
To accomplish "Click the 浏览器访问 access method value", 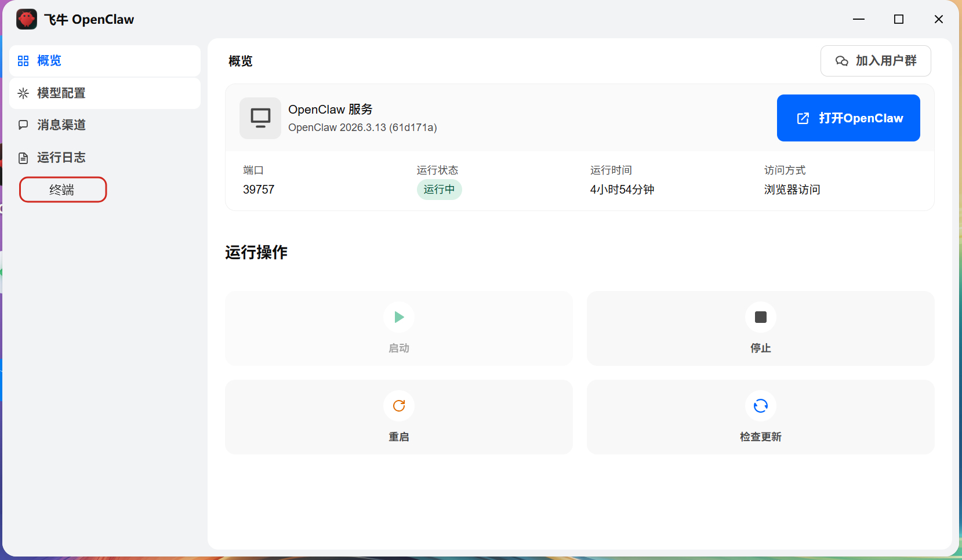I will click(x=792, y=190).
